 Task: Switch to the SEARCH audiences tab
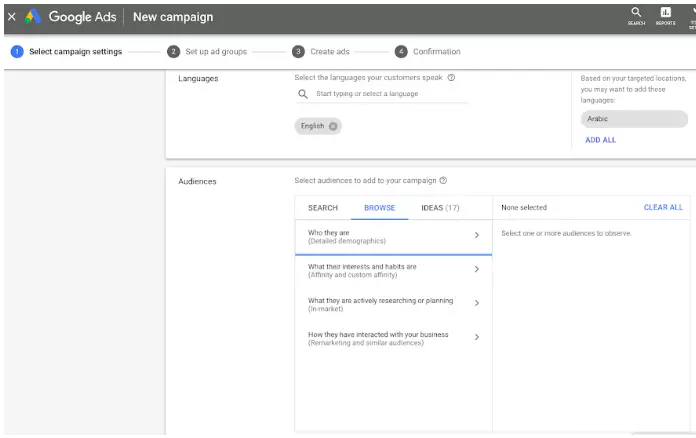323,208
